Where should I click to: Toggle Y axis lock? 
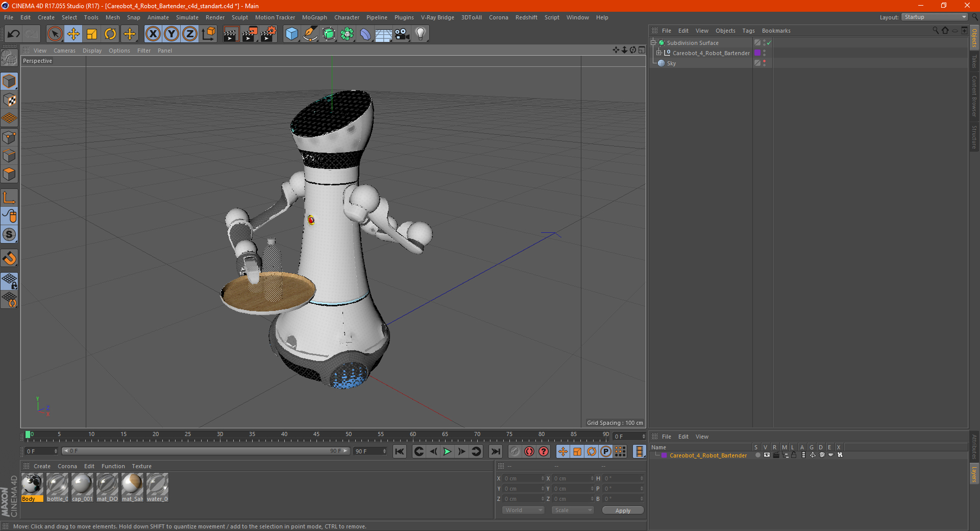(171, 34)
